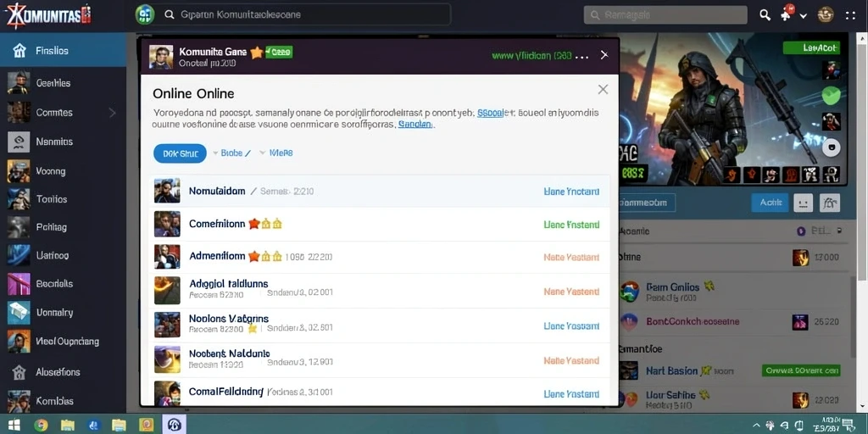Viewport: 868px width, 434px height.
Task: Click the Alosrtfions house icon
Action: coord(19,372)
